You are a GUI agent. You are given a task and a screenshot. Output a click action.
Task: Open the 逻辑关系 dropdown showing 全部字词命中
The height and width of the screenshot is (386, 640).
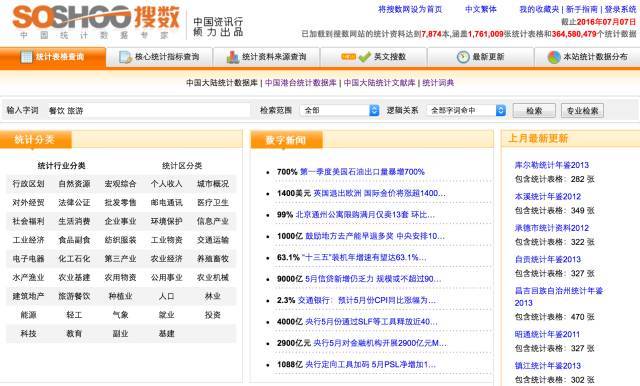(x=466, y=110)
